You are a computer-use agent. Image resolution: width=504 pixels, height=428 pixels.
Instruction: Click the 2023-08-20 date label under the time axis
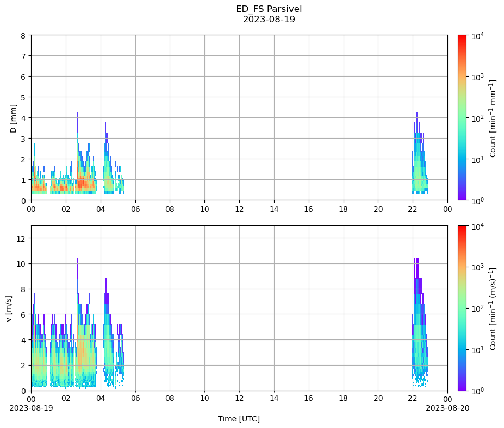click(447, 408)
